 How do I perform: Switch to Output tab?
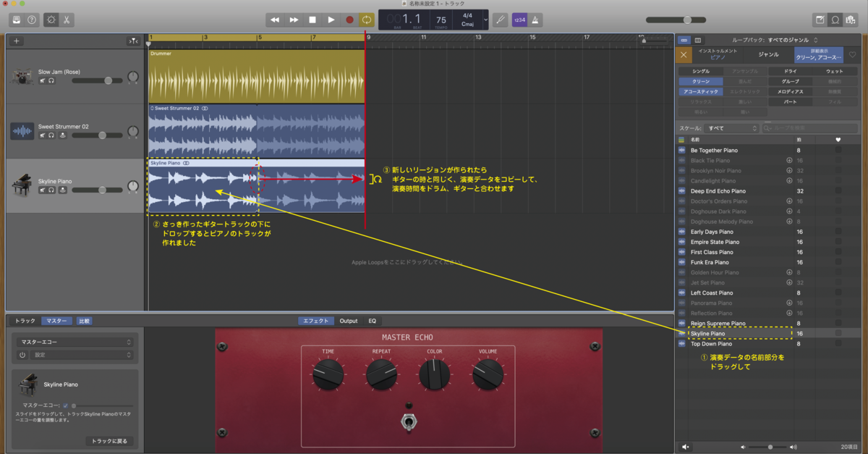(x=349, y=321)
